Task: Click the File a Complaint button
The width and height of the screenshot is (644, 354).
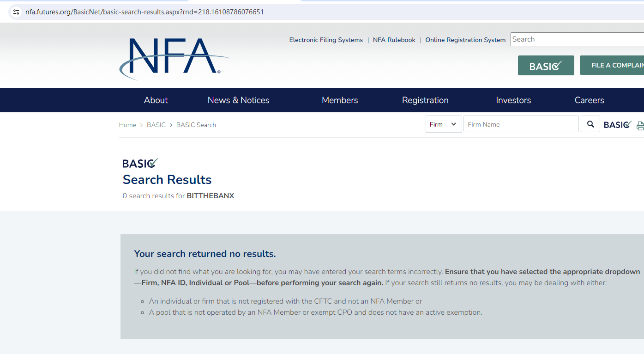Action: click(612, 65)
